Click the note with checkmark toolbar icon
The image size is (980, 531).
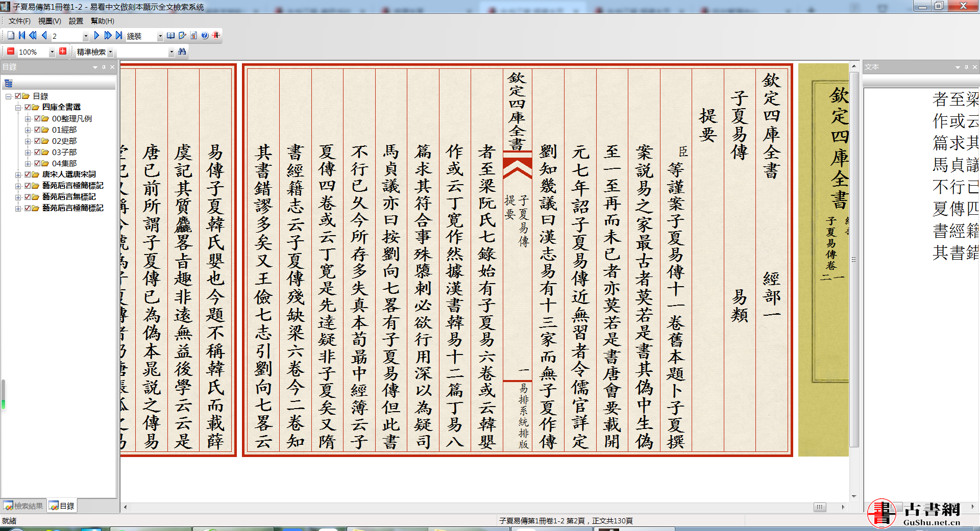182,35
